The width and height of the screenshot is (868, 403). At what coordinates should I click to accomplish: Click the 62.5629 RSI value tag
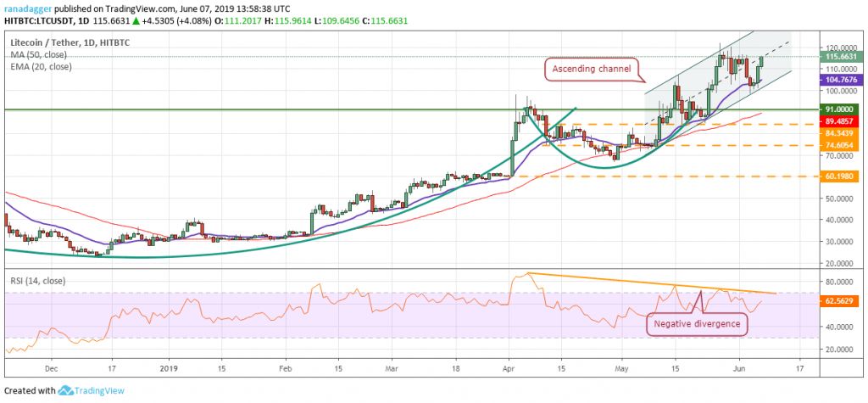pyautogui.click(x=840, y=300)
